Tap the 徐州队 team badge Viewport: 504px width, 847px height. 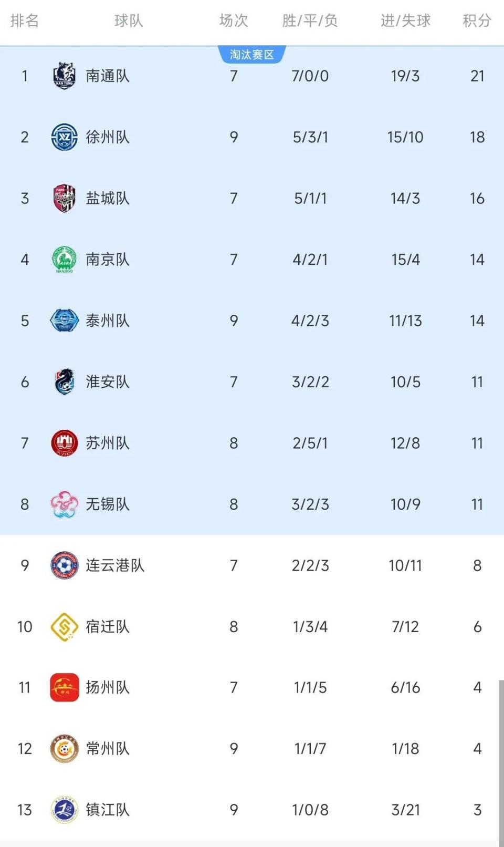[64, 137]
